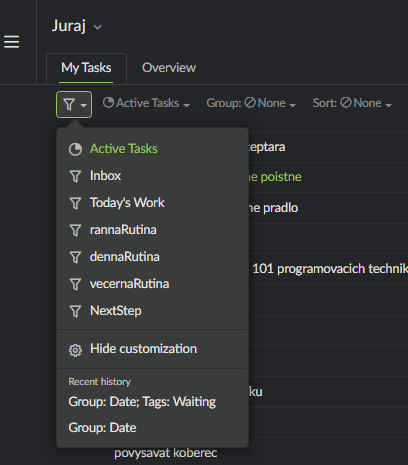The height and width of the screenshot is (465, 408).
Task: Click the Active Tasks pie icon in dropdown
Action: point(75,149)
